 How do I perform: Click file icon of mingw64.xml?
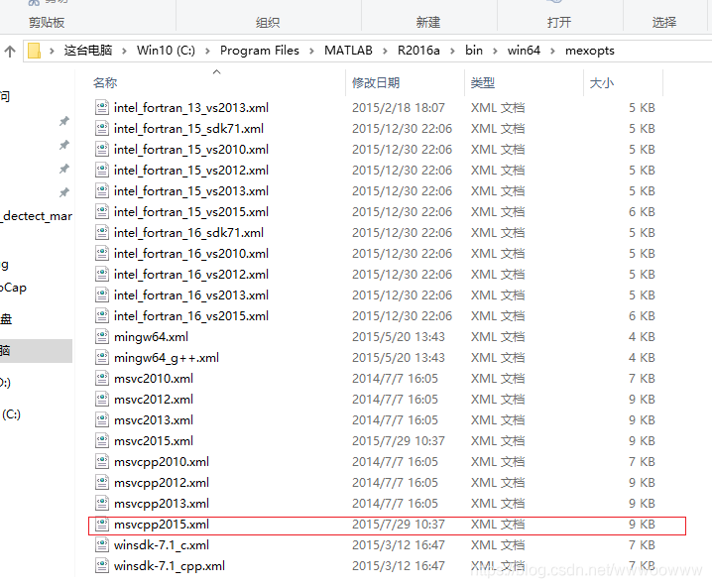tap(102, 337)
